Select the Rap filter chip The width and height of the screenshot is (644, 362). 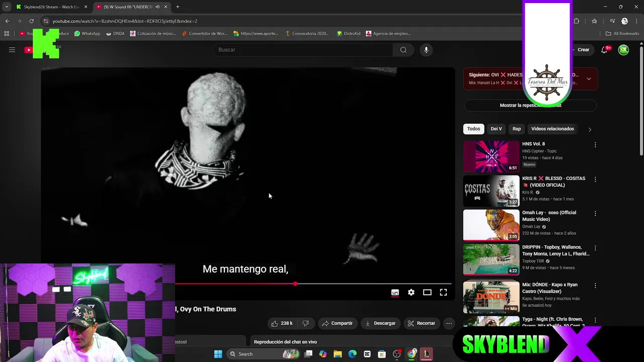tap(517, 129)
